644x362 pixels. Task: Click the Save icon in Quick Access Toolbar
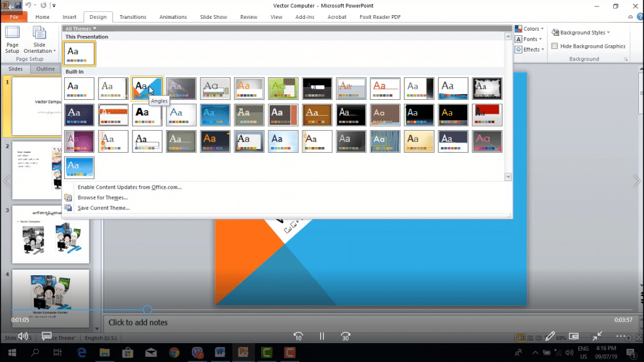(18, 5)
